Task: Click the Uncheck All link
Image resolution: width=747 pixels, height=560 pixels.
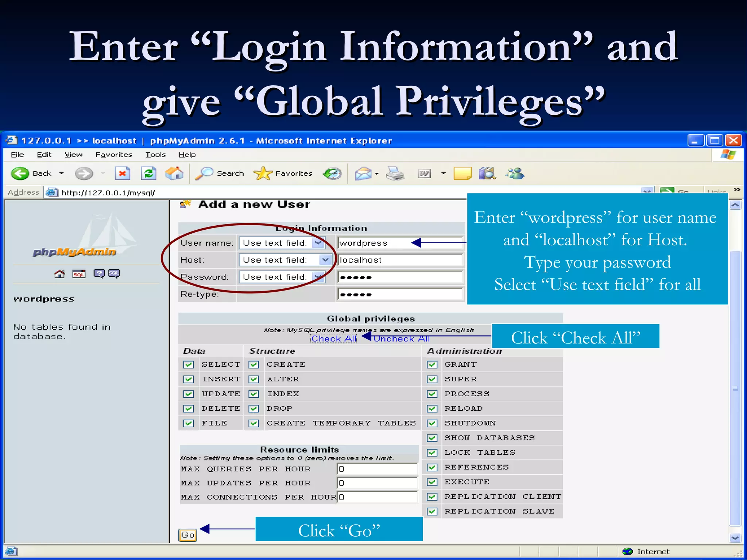Action: click(401, 339)
